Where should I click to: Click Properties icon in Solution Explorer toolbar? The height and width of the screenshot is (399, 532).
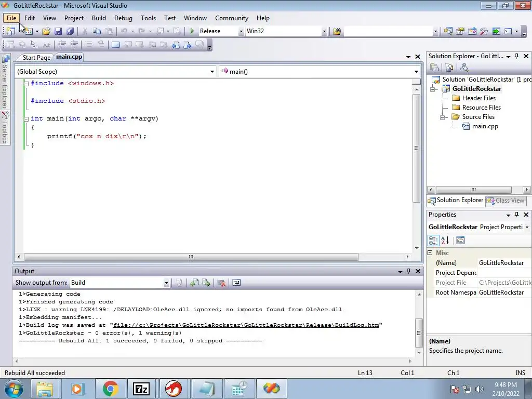[434, 68]
